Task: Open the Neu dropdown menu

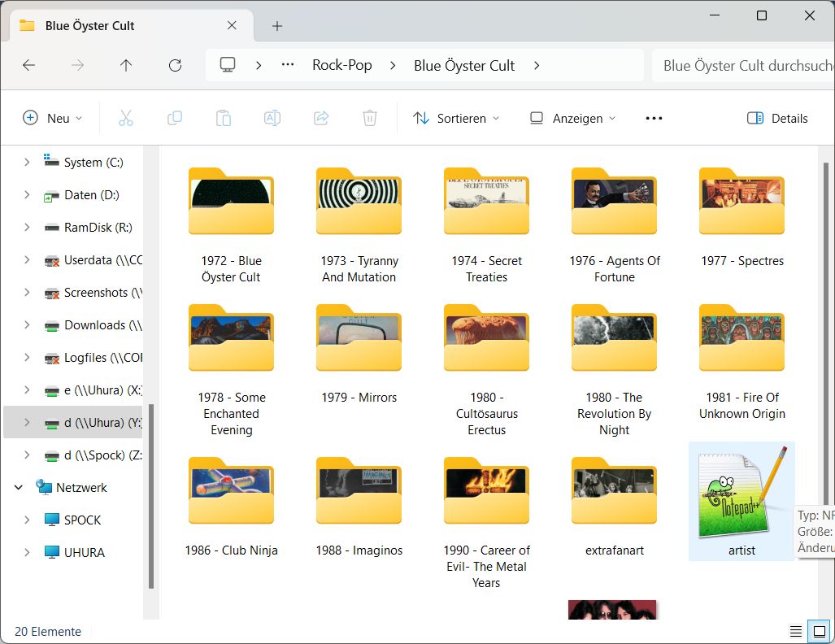Action: coord(53,118)
